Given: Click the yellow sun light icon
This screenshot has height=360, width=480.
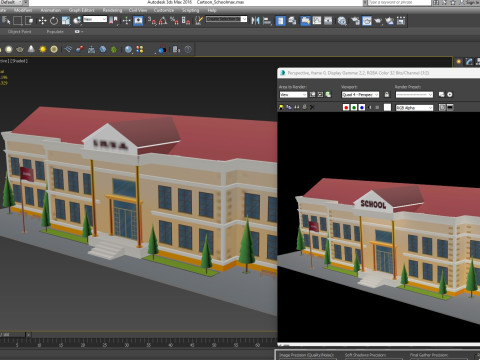Looking at the screenshot, I should coord(42,49).
